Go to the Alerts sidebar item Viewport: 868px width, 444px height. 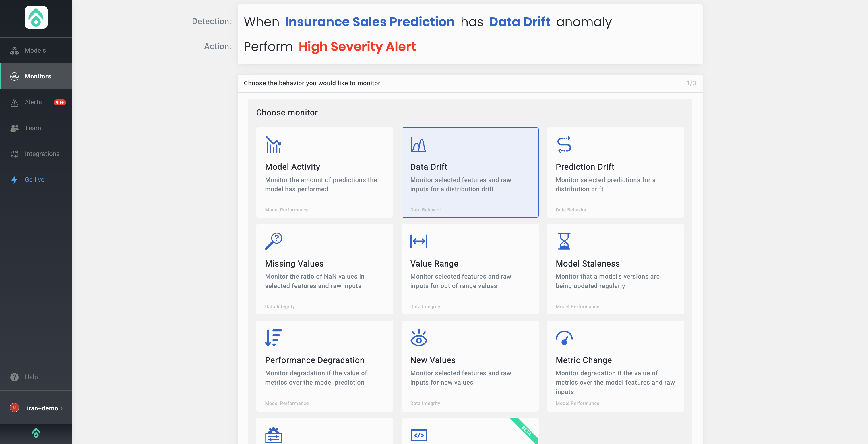click(x=33, y=102)
